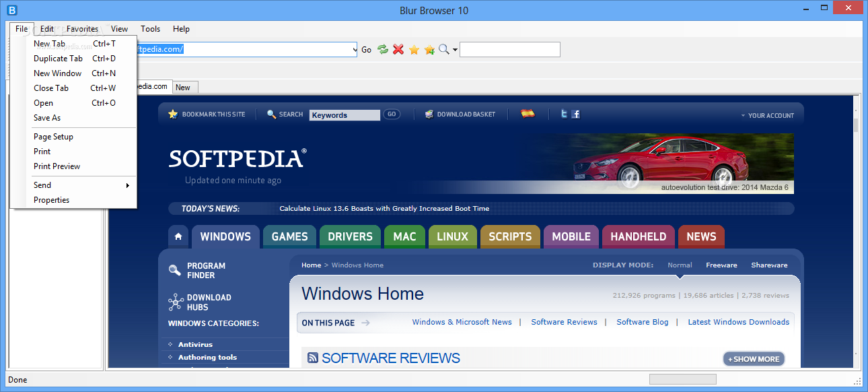Open the Tools menu
The width and height of the screenshot is (868, 392).
(151, 29)
